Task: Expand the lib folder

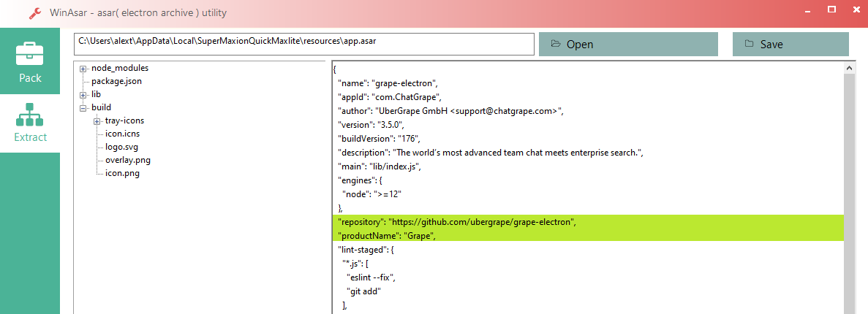Action: (83, 95)
